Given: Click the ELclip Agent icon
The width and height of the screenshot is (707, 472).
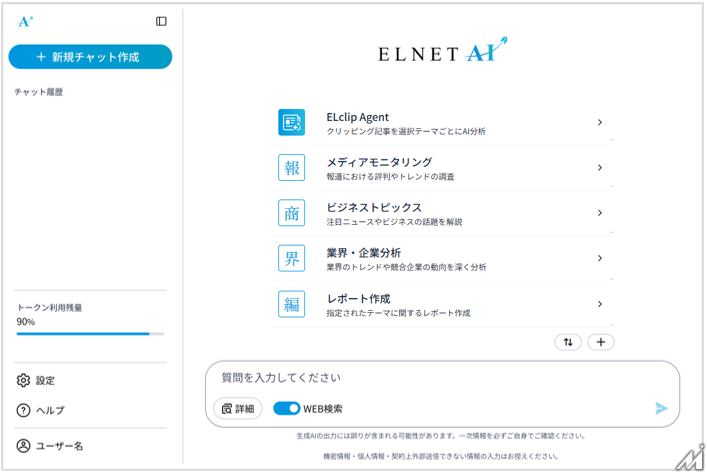Looking at the screenshot, I should click(291, 122).
